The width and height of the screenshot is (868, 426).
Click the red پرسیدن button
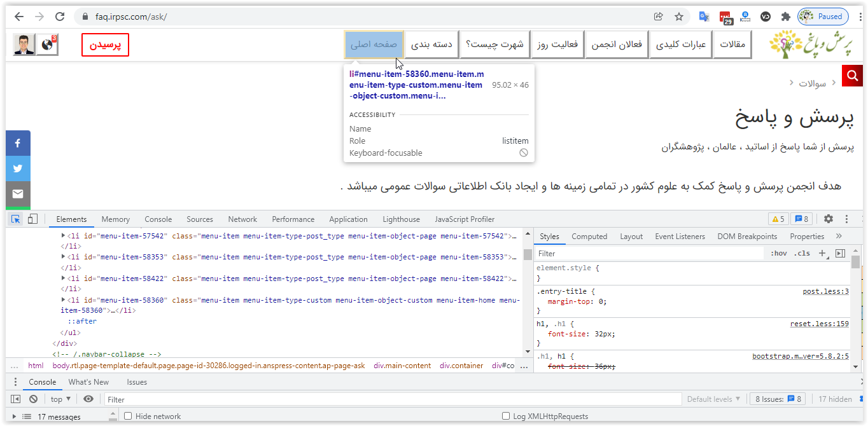click(x=105, y=45)
